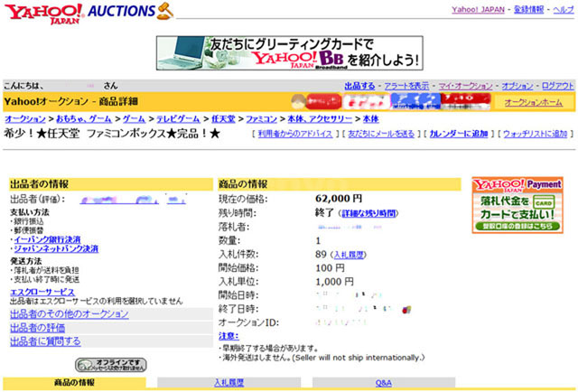Viewport: 578px width, 392px height.
Task: Click 出品者に質問する link
Action: (45, 341)
